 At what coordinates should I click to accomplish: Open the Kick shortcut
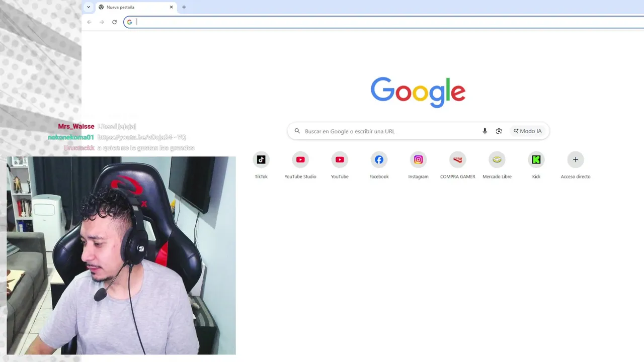(x=536, y=165)
